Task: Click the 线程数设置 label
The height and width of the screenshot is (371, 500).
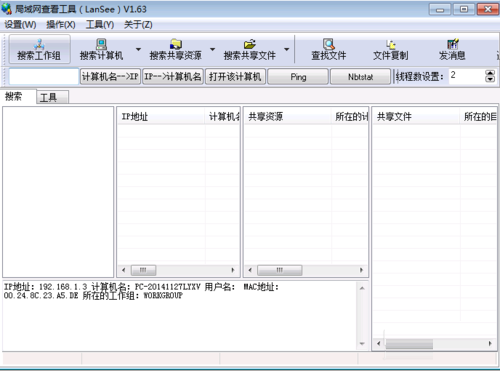Action: click(x=420, y=77)
